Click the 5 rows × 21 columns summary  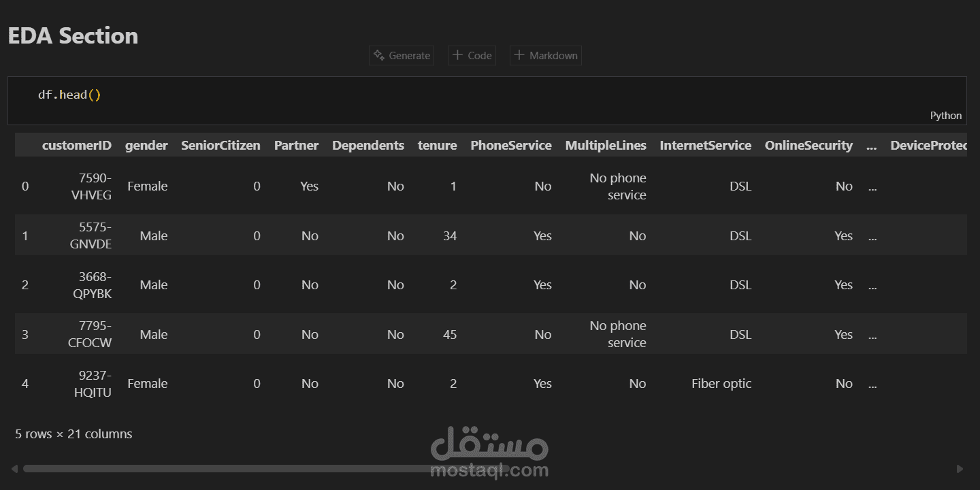pyautogui.click(x=73, y=434)
